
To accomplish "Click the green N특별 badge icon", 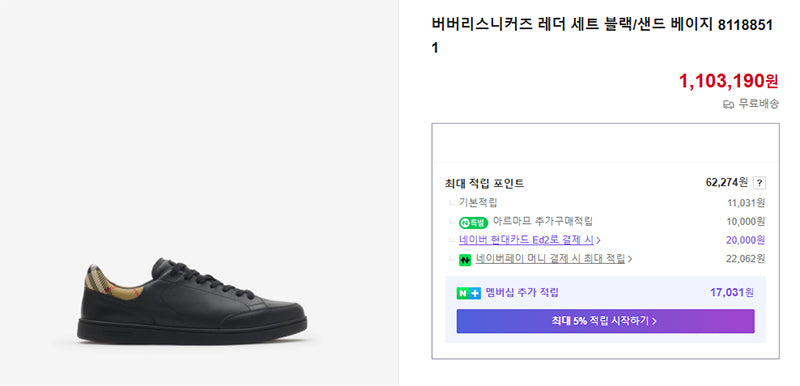I will [x=473, y=222].
